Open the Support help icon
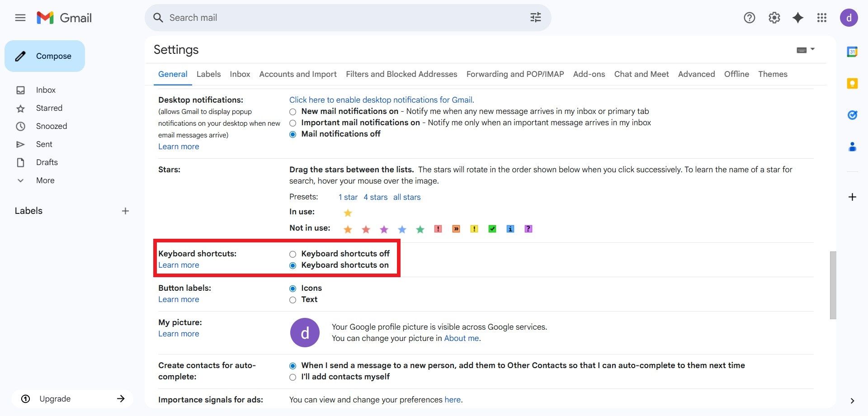Screen dimensions: 868x416 pos(749,18)
